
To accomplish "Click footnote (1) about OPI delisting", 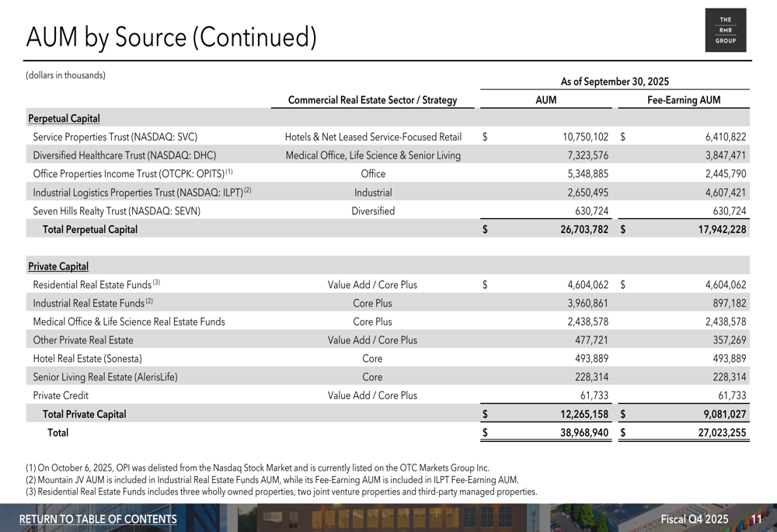I will tap(257, 468).
